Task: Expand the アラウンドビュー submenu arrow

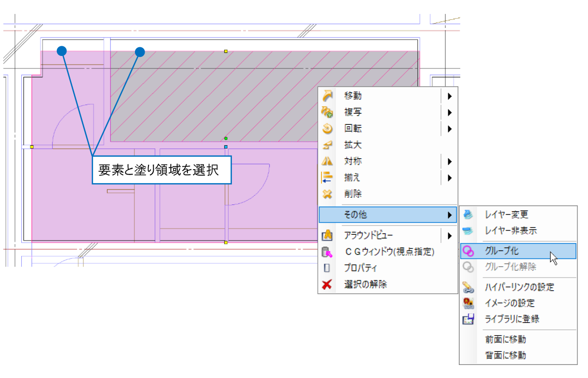Action: click(x=449, y=236)
